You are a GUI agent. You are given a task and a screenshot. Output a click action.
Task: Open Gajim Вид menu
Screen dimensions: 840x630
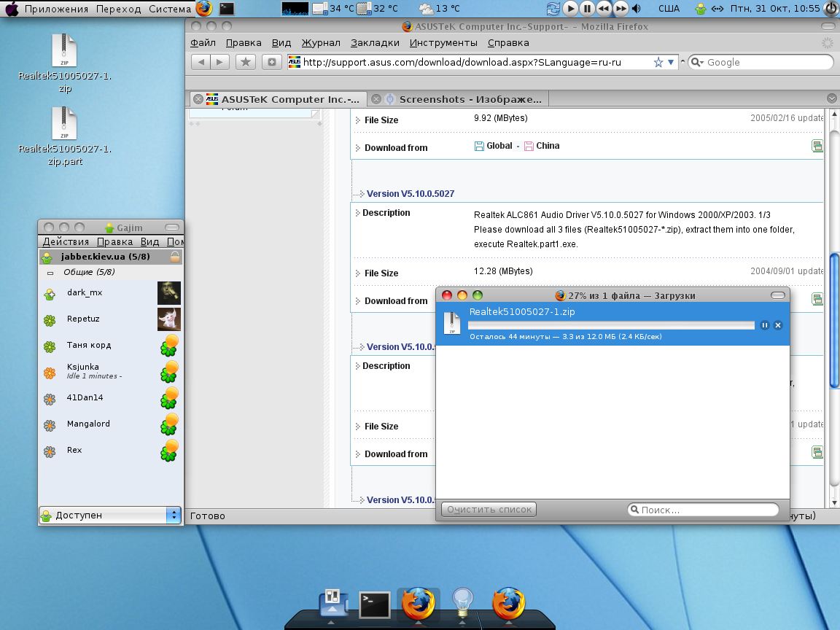(x=149, y=241)
